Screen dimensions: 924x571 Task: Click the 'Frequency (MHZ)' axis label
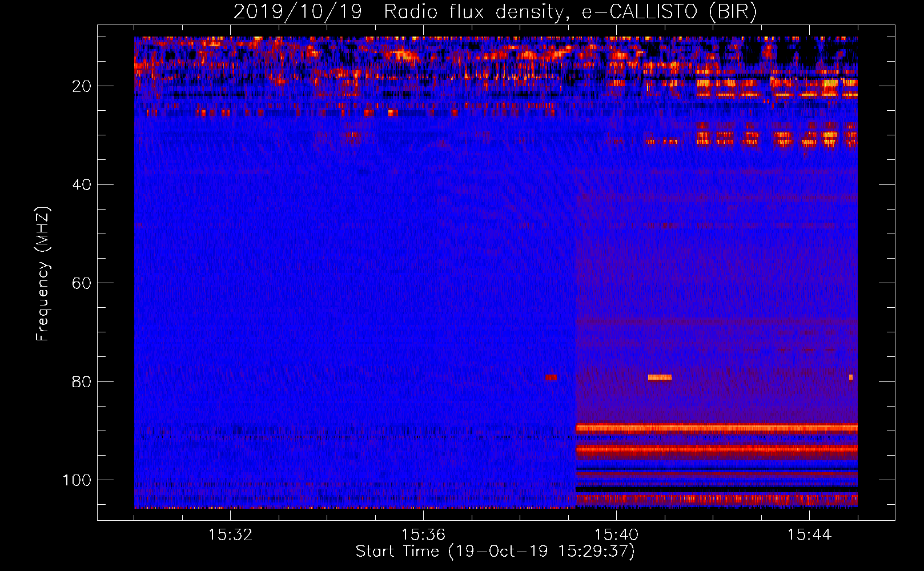(x=43, y=274)
